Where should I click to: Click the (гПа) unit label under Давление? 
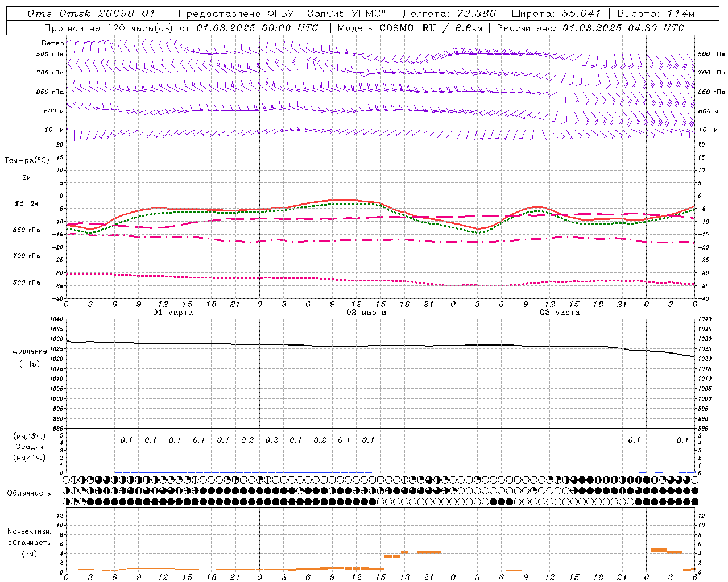point(30,364)
